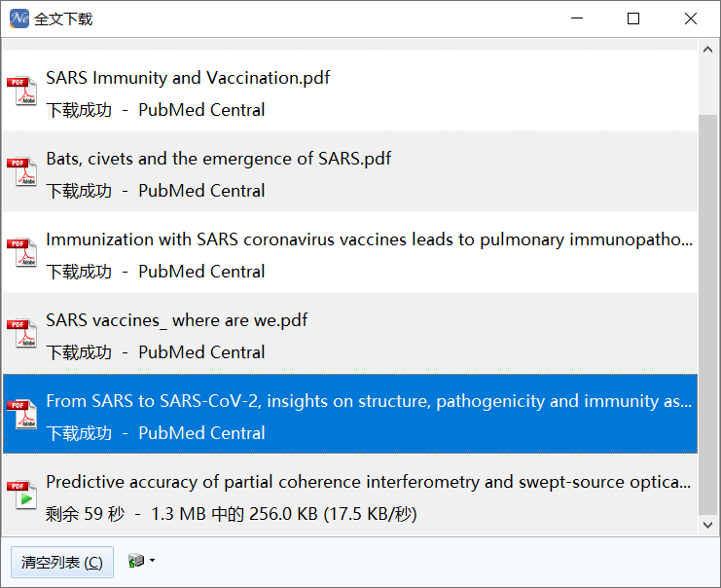721x588 pixels.
Task: Select Bats, civets and the emergence of SARS.pdf
Action: 350,171
